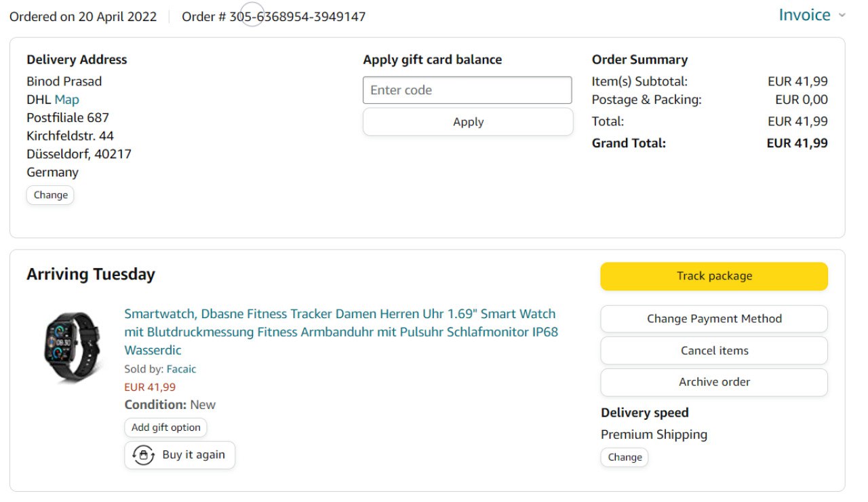This screenshot has width=868, height=502.
Task: Focus the gift card code field
Action: tap(467, 90)
